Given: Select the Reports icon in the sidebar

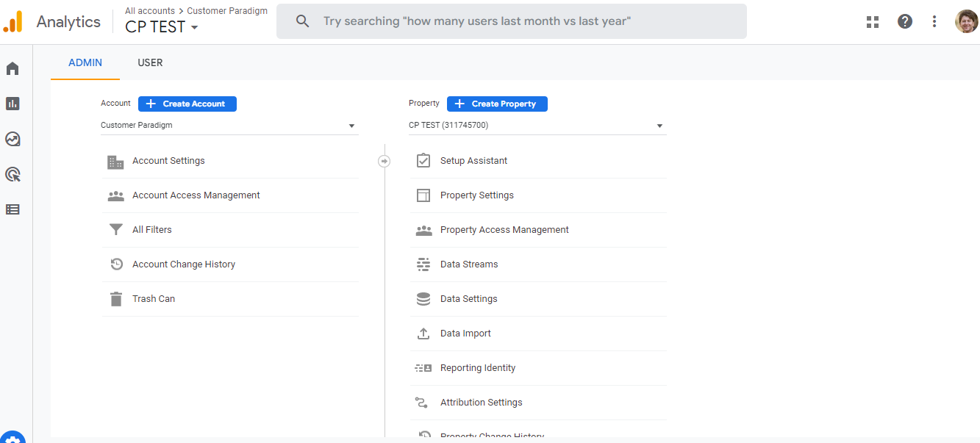Looking at the screenshot, I should pos(12,103).
